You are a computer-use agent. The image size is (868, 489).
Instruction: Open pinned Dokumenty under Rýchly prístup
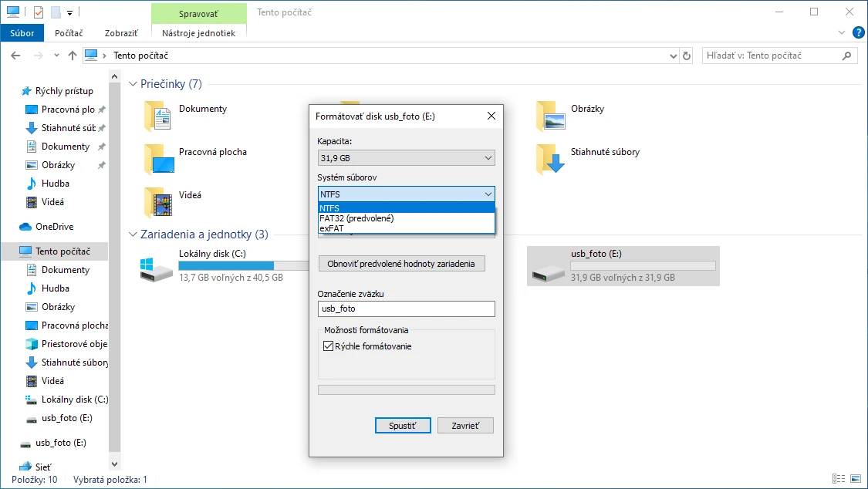tap(66, 147)
